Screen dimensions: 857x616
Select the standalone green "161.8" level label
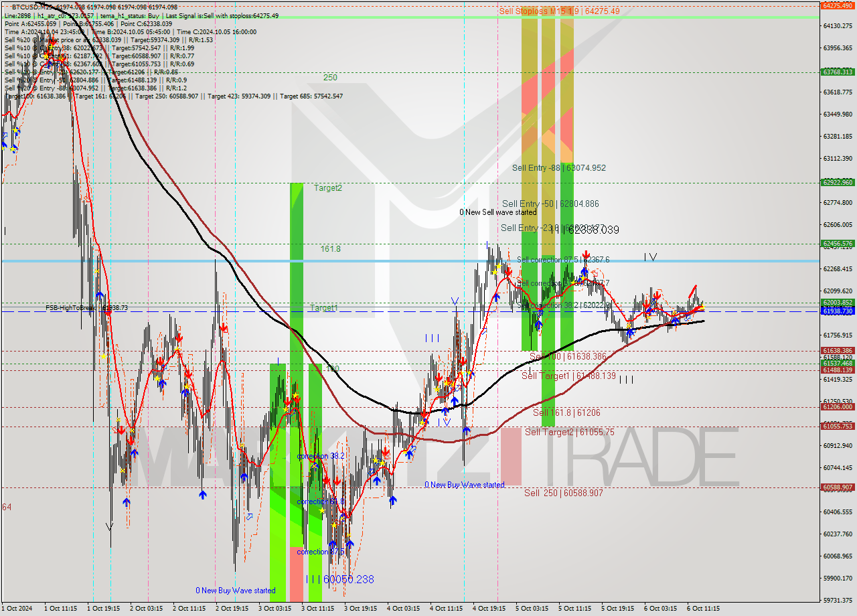click(x=331, y=248)
